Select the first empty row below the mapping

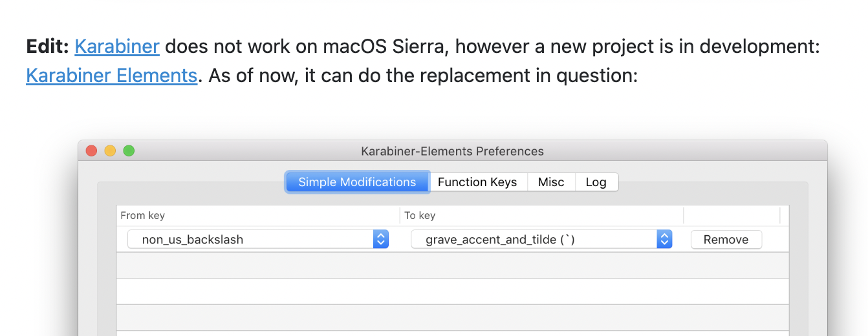pyautogui.click(x=452, y=266)
